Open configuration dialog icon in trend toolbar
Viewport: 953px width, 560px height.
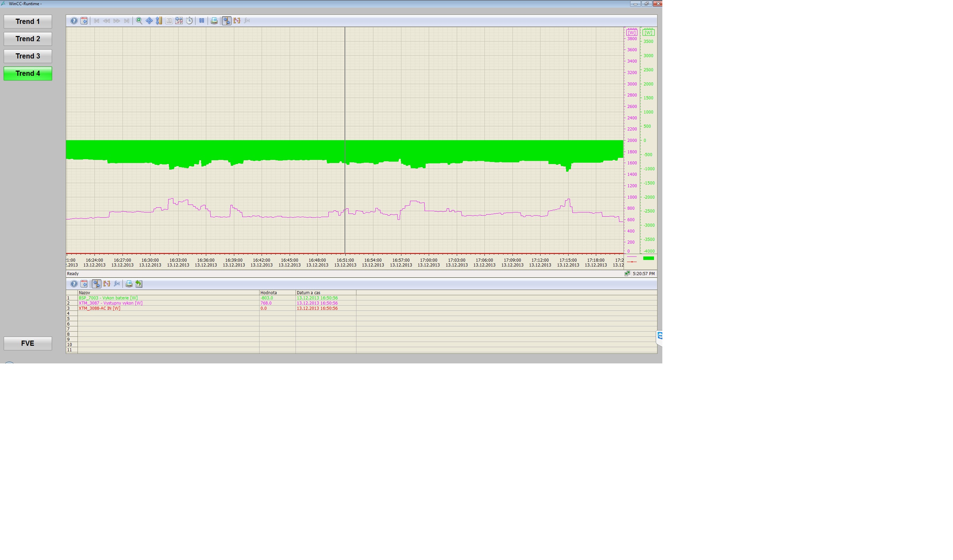pos(84,21)
